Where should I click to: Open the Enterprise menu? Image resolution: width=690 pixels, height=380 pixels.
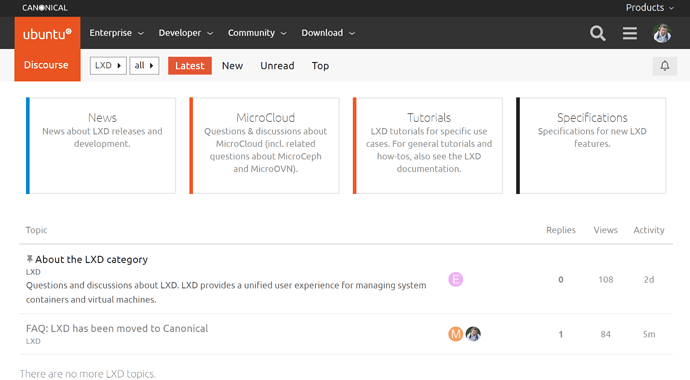click(x=117, y=33)
